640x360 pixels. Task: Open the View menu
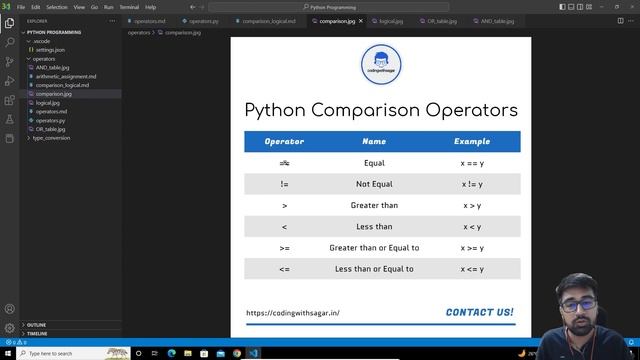[79, 7]
